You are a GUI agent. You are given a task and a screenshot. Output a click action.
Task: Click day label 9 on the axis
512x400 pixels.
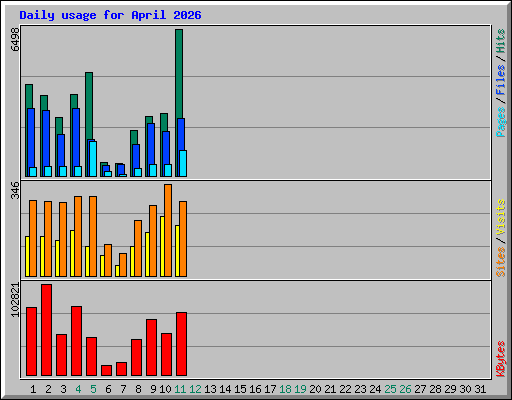153,389
